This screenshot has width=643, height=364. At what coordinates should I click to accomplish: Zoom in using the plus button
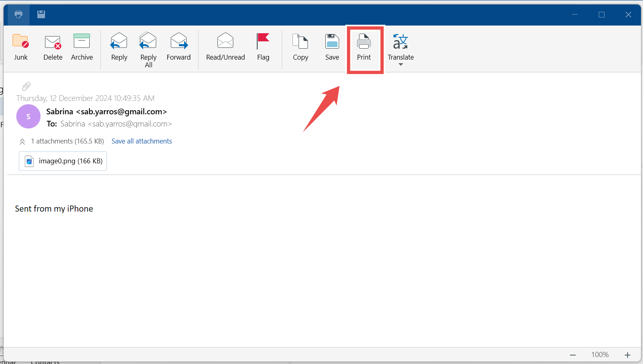pos(628,355)
